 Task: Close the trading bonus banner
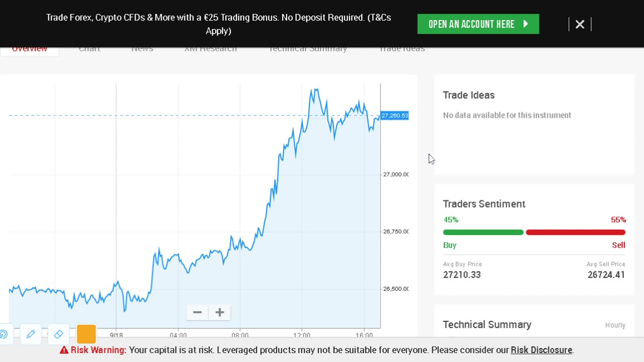click(580, 24)
